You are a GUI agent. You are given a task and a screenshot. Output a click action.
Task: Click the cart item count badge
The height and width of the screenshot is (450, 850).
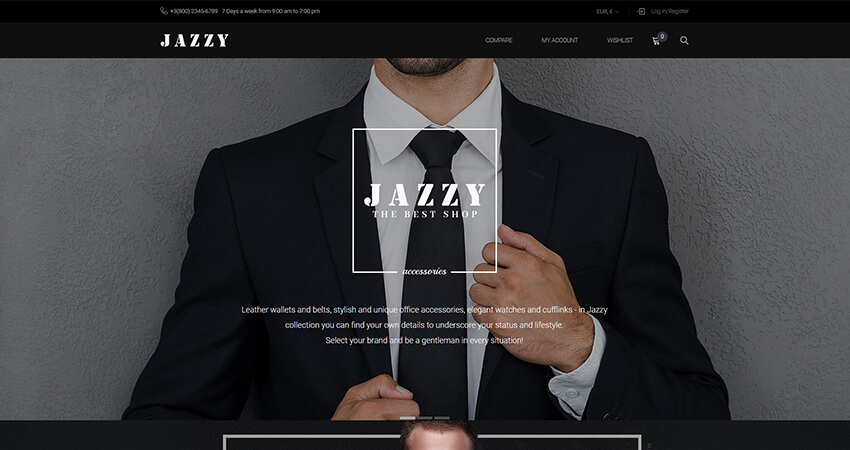662,36
